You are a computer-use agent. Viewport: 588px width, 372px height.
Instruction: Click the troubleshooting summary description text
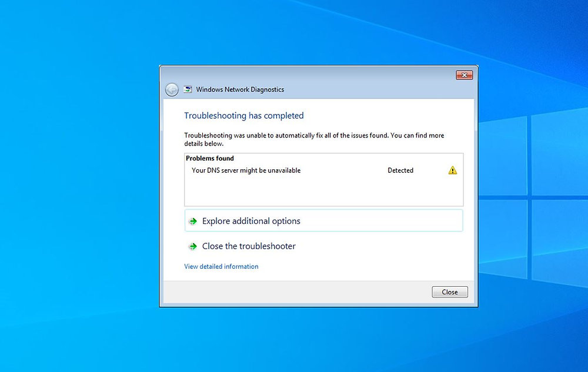(x=314, y=139)
